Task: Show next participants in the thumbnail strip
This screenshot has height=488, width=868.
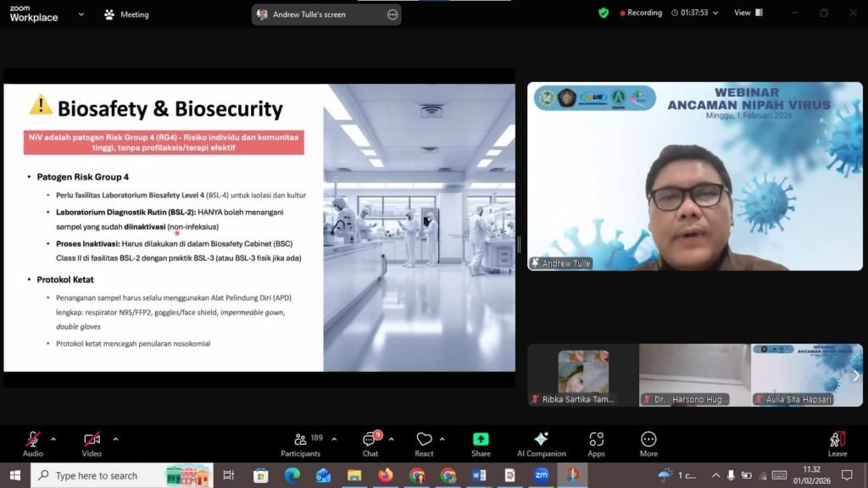Action: pos(855,375)
